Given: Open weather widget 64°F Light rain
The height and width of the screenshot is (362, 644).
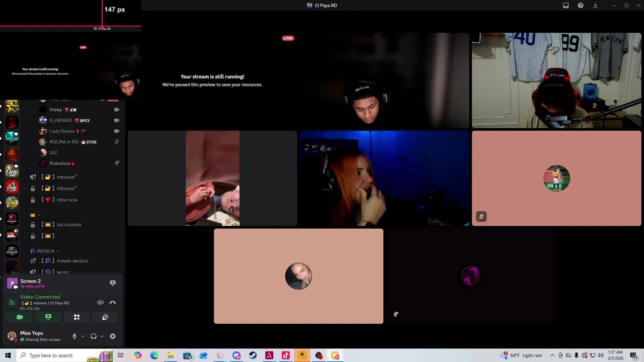Looking at the screenshot, I should (x=522, y=355).
